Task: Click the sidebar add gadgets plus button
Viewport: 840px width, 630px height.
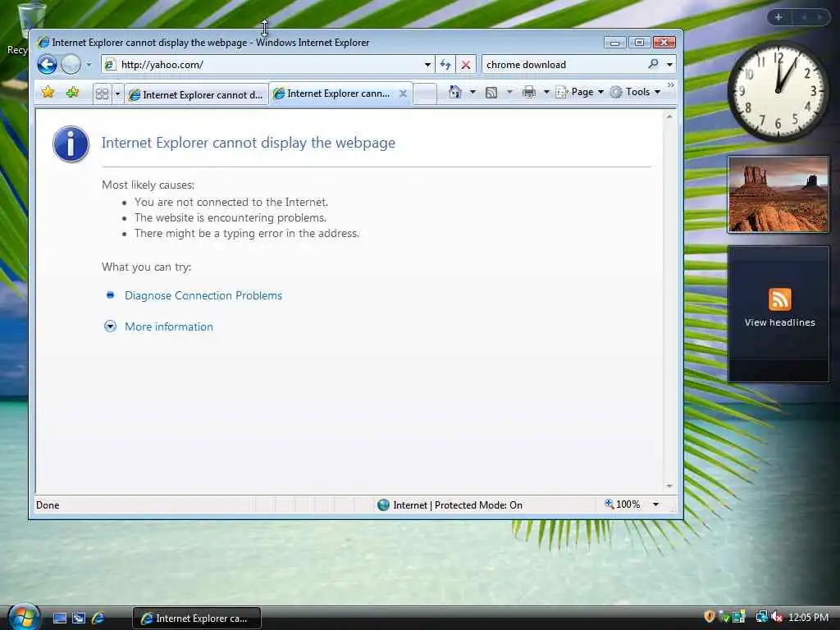Action: [778, 17]
